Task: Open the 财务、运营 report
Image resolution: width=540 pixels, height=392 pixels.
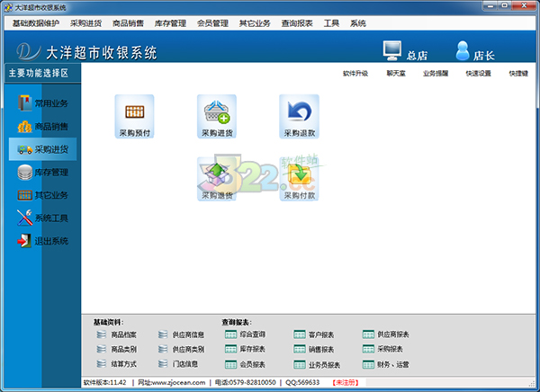Action: 386,364
